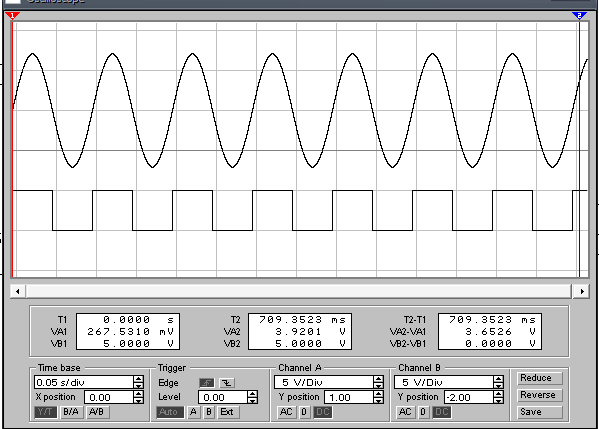Increase Channel B Y position
Screen dimensions: 599x429
click(498, 394)
